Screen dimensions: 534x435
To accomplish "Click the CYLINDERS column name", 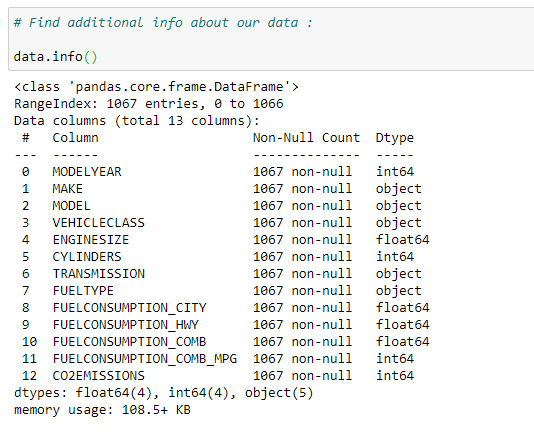I will (x=87, y=257).
